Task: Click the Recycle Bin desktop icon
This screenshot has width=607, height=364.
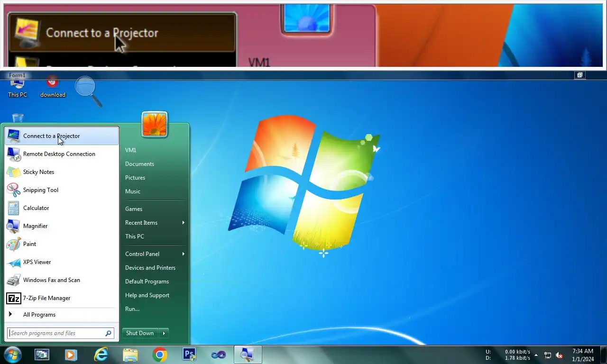Action: (18, 118)
